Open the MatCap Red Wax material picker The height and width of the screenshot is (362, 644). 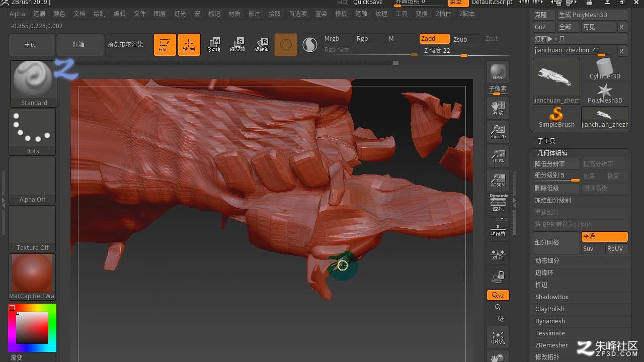(x=32, y=277)
